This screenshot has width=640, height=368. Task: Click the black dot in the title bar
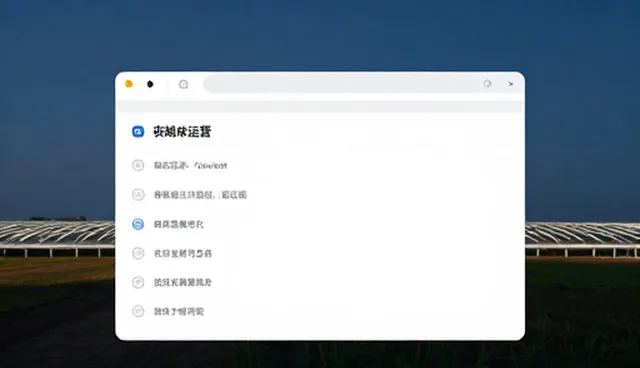[x=150, y=84]
